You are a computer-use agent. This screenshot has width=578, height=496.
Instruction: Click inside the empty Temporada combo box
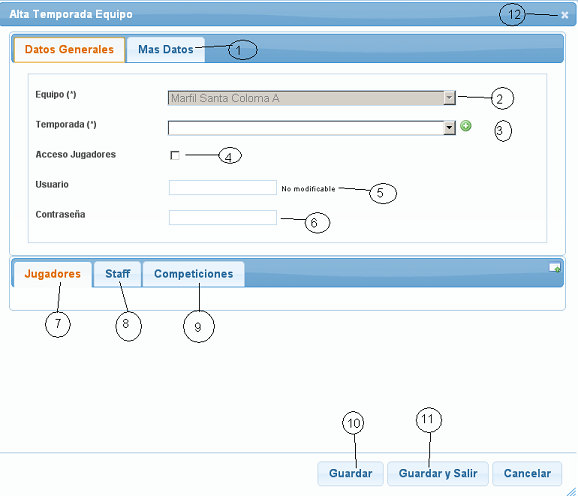coord(306,128)
